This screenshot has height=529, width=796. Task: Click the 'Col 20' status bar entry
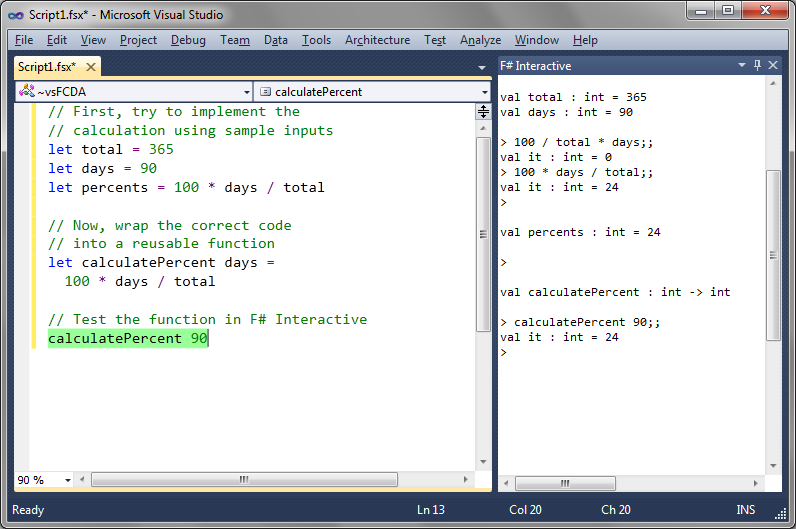click(525, 510)
